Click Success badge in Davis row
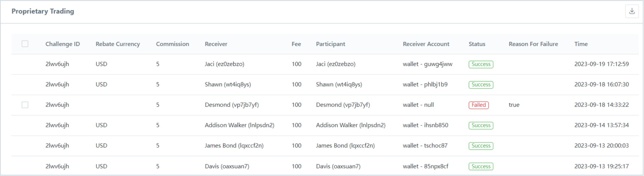This screenshot has height=176, width=644. [481, 166]
